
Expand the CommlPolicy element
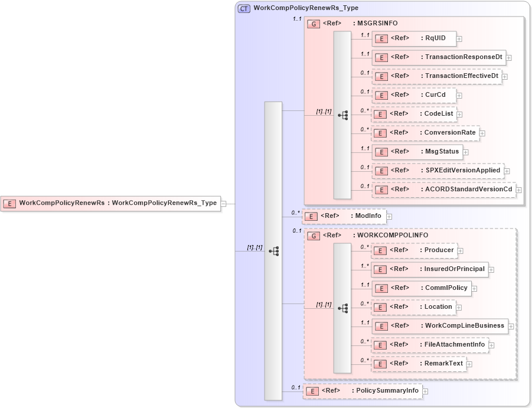coord(475,288)
